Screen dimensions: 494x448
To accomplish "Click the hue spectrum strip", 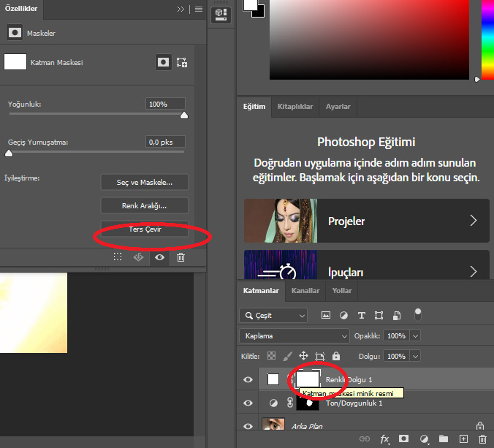I will pyautogui.click(x=487, y=39).
